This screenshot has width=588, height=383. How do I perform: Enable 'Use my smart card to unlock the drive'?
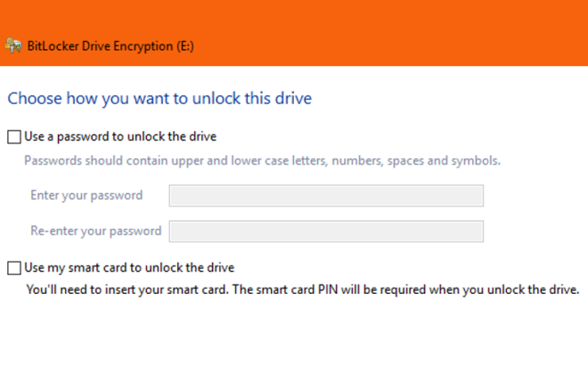[x=14, y=268]
